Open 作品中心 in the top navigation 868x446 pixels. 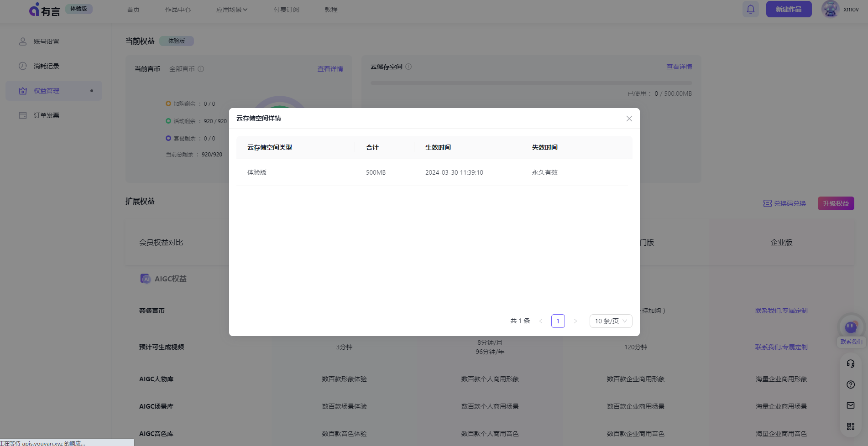coord(178,10)
